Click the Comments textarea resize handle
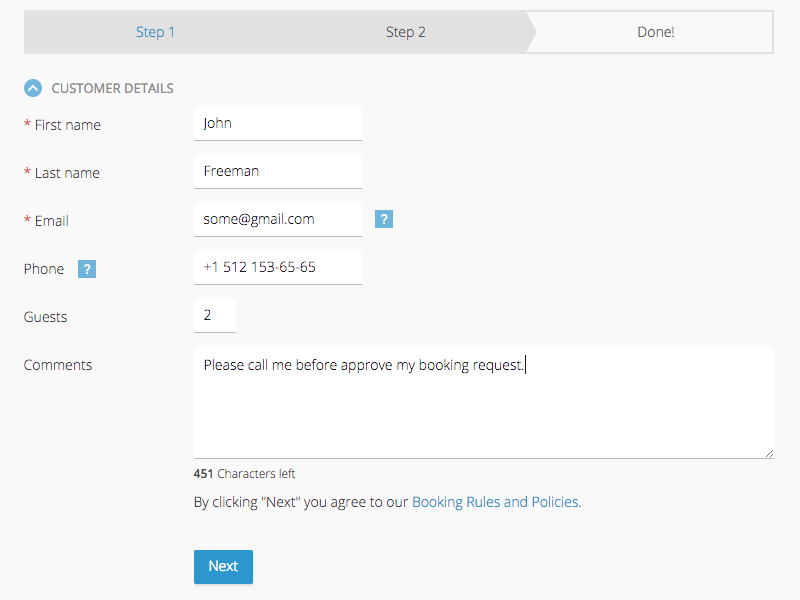 pos(769,454)
